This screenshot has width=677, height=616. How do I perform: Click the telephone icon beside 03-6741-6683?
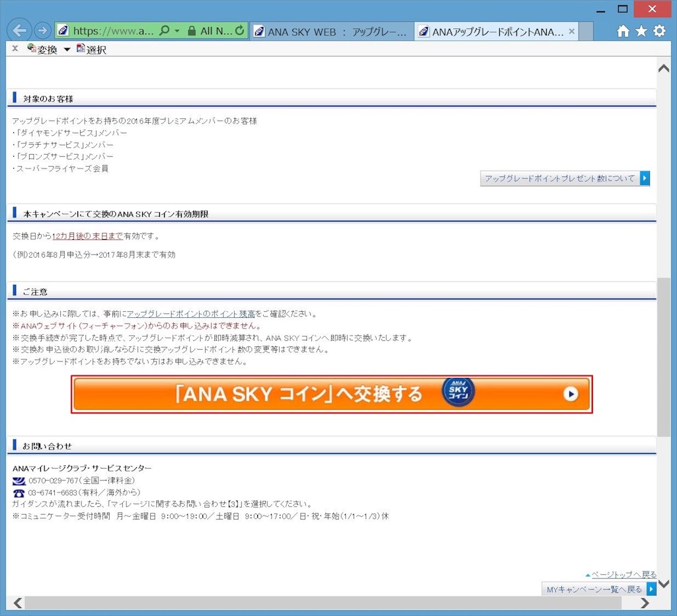[19, 493]
